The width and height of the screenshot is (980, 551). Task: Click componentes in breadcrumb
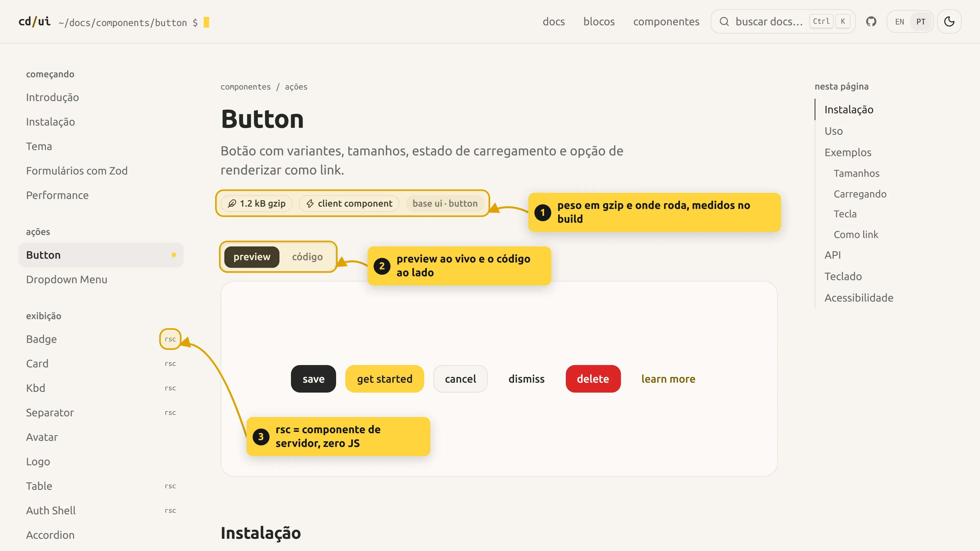(x=245, y=87)
